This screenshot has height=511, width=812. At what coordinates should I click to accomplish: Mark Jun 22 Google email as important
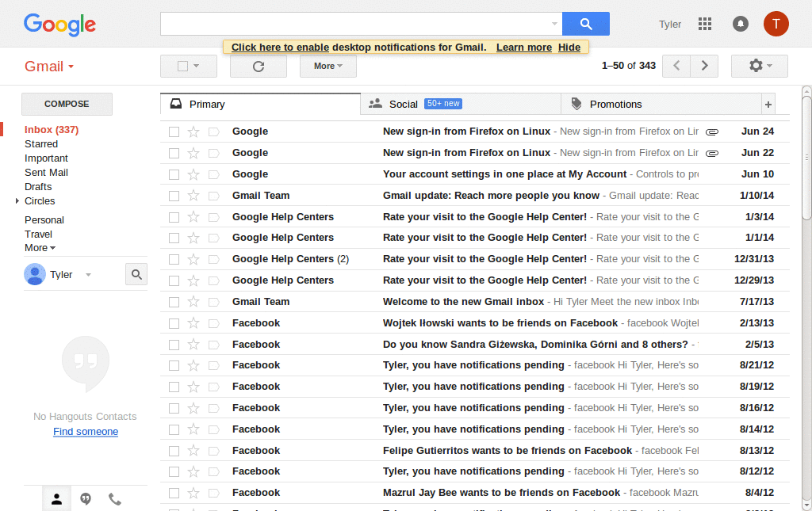tap(213, 153)
